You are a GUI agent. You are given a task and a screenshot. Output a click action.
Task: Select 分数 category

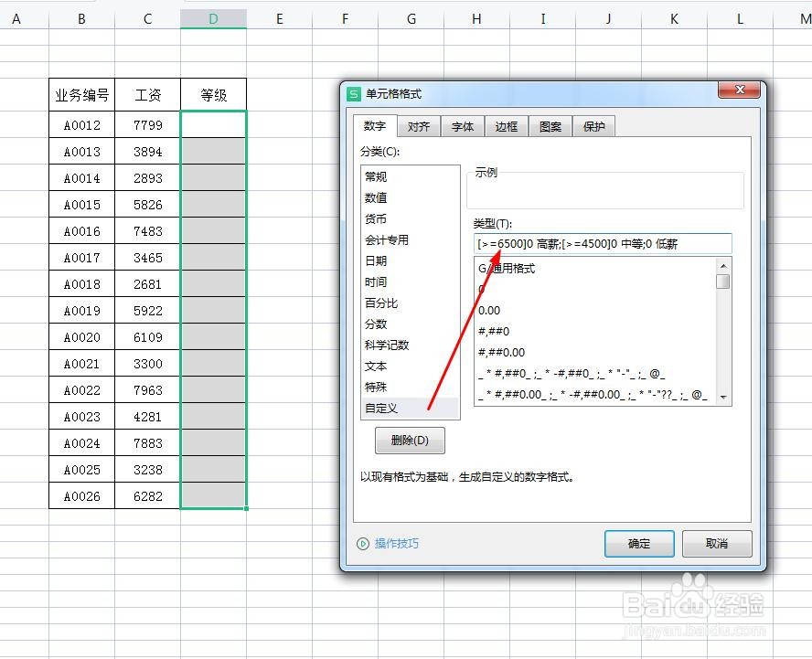[x=410, y=324]
